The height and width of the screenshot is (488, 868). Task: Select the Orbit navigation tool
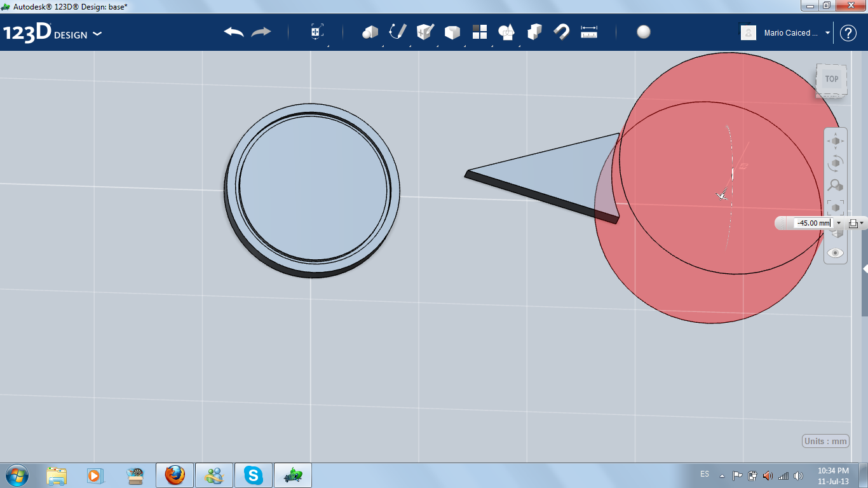point(836,163)
